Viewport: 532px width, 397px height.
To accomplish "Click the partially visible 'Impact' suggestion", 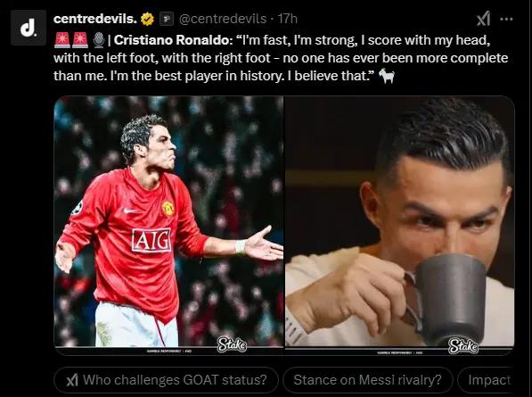I will click(486, 380).
